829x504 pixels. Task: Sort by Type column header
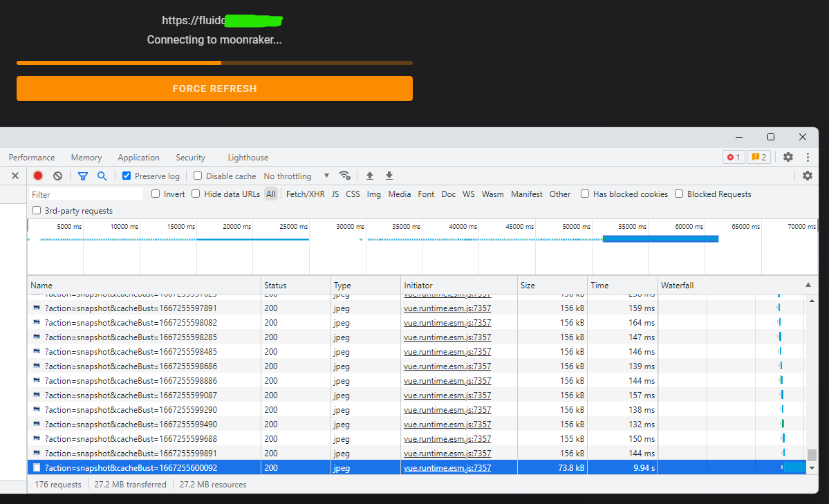pos(365,285)
